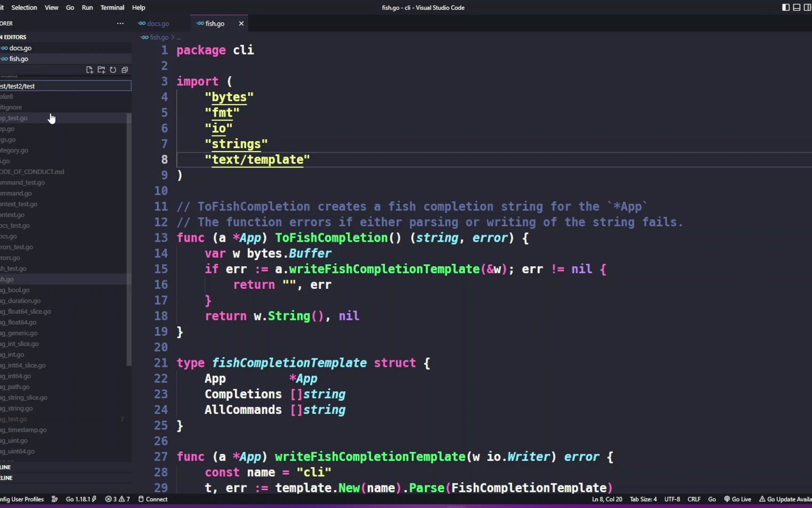Close the fish.go editor tab
This screenshot has height=508, width=812.
(241, 24)
